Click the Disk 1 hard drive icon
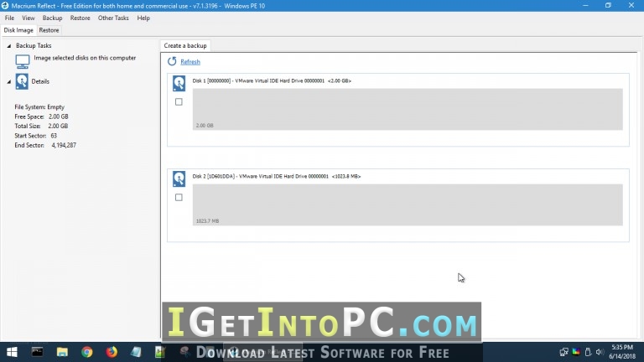 pos(179,83)
